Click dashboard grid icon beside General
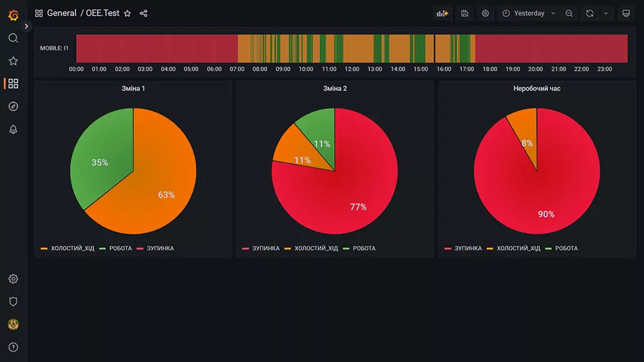The image size is (644, 362). 39,13
